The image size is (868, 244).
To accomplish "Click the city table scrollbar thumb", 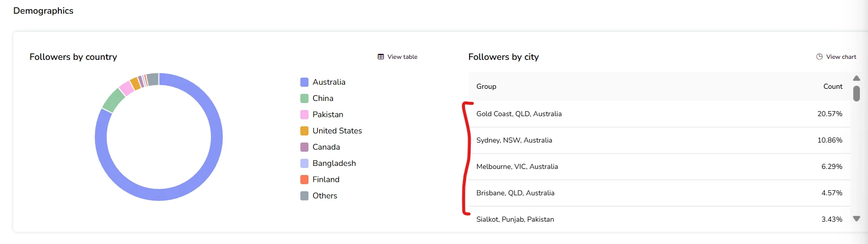I will click(x=856, y=93).
